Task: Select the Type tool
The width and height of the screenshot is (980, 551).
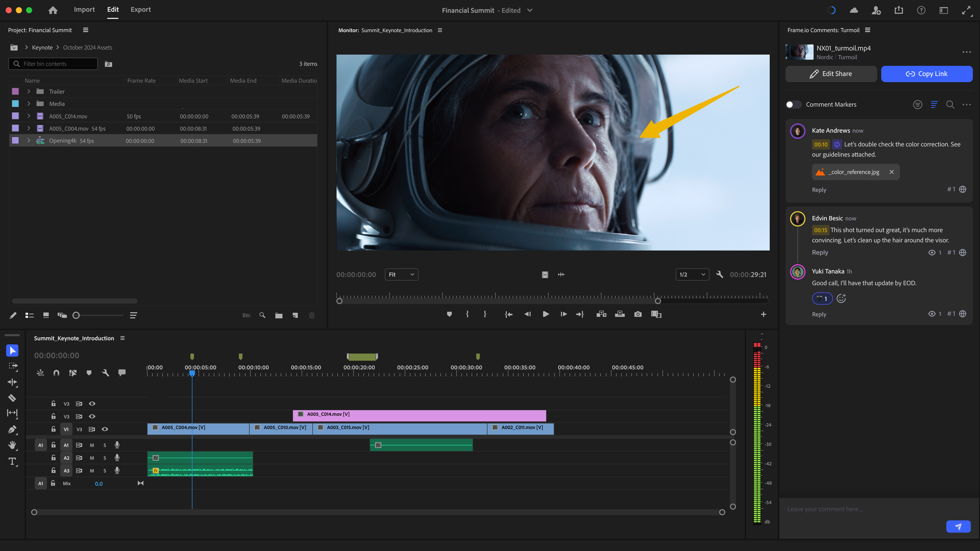Action: pyautogui.click(x=12, y=462)
